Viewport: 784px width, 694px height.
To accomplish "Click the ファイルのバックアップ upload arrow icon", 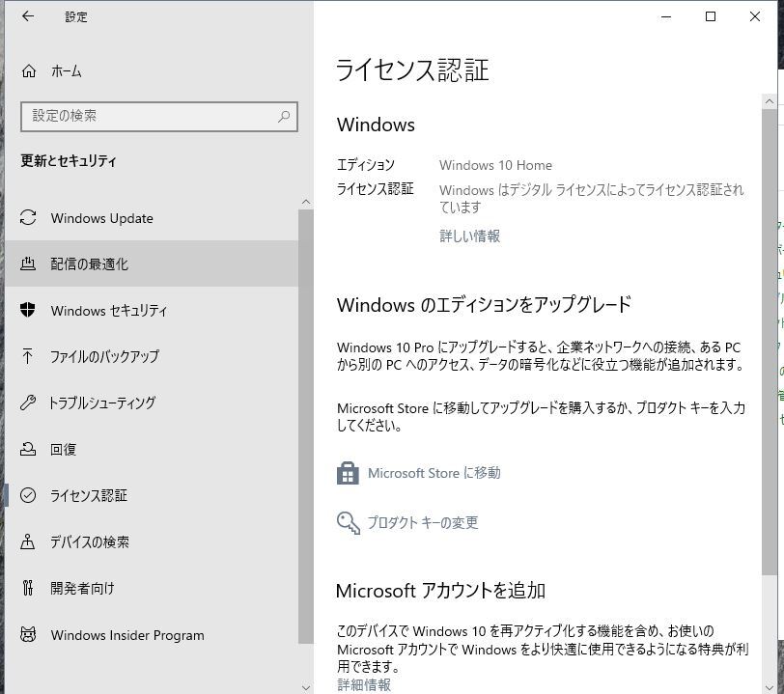I will click(28, 356).
